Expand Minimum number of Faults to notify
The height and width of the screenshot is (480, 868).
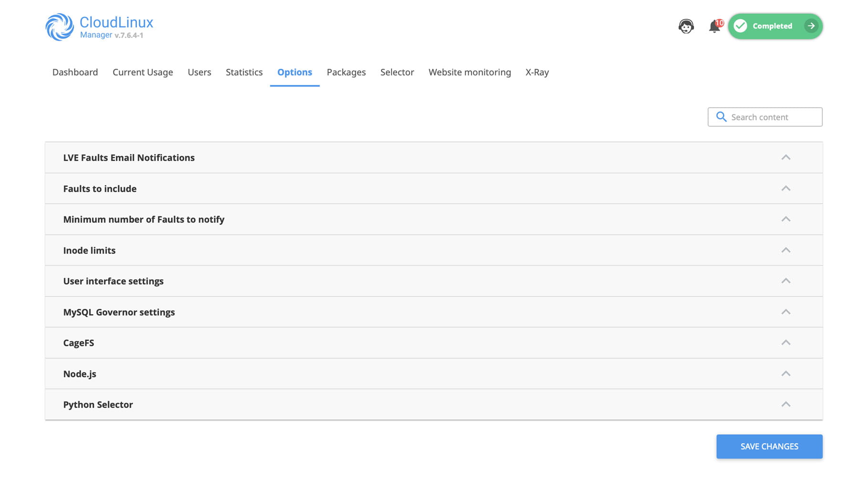(785, 219)
